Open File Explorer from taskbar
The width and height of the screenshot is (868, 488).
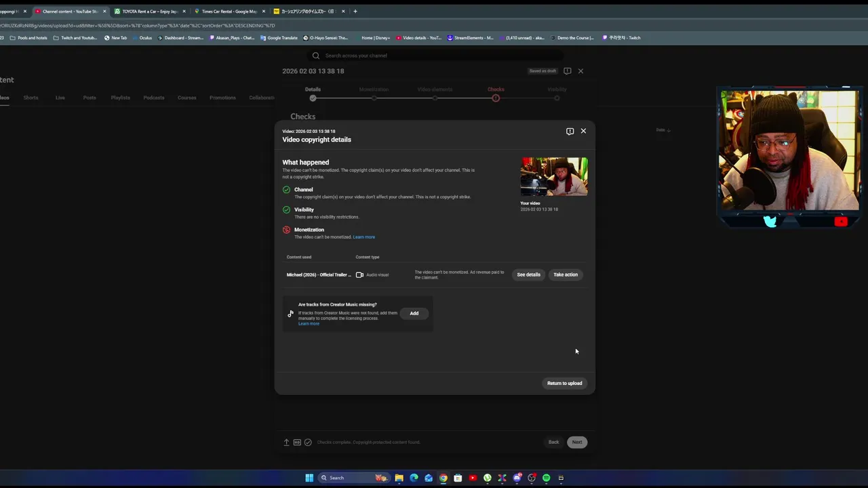399,478
